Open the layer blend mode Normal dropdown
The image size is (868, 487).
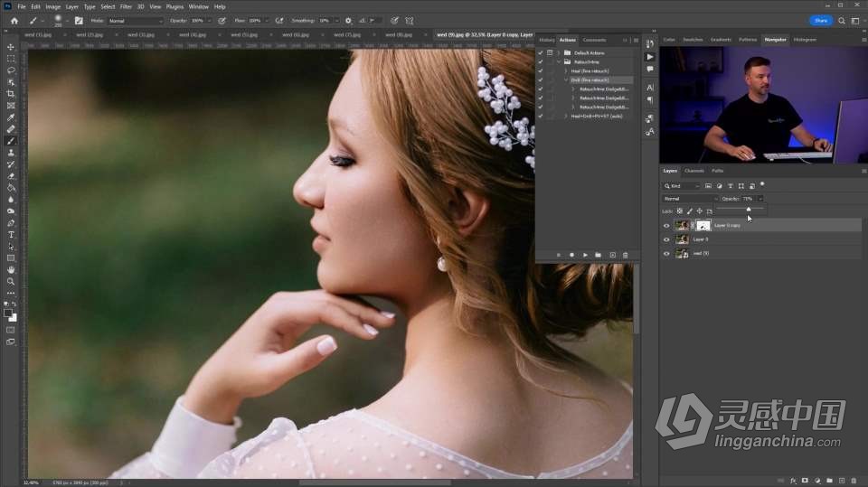(690, 199)
